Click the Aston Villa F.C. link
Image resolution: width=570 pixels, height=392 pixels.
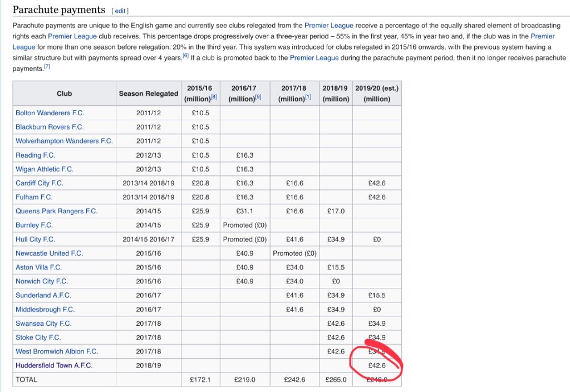(38, 267)
